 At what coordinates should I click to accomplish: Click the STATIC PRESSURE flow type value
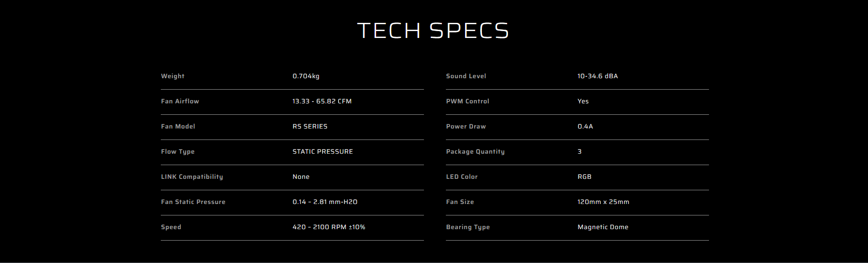(x=323, y=151)
